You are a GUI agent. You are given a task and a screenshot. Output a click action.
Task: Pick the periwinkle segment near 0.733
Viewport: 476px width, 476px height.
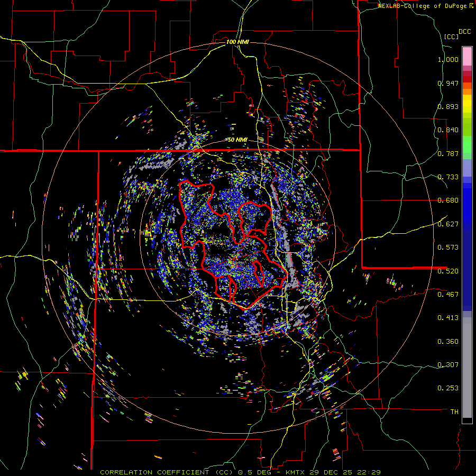467,168
